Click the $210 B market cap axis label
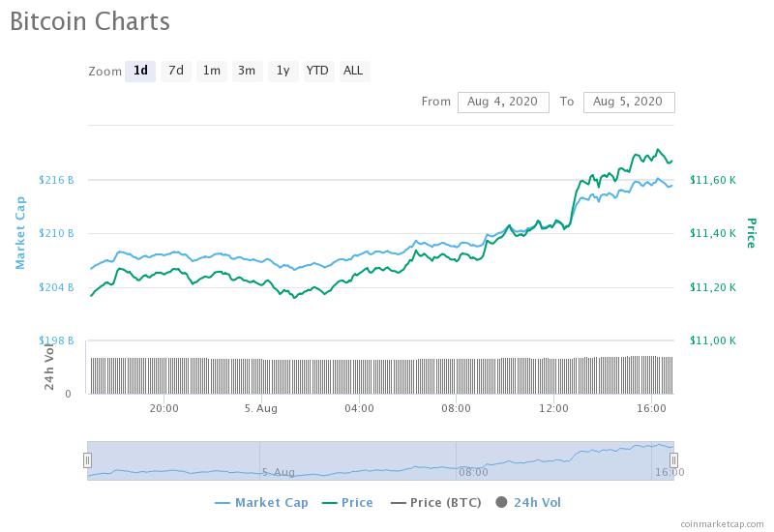This screenshot has height=532, width=774. [x=56, y=233]
